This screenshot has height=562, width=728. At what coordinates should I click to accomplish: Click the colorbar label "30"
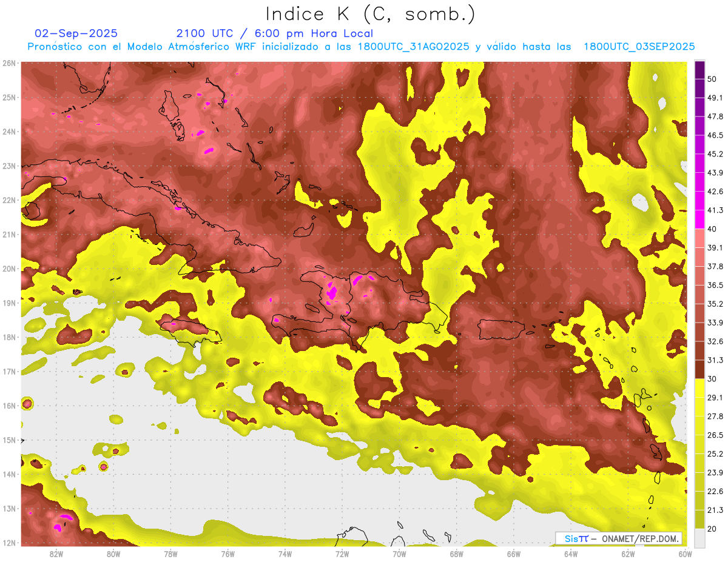coord(712,379)
